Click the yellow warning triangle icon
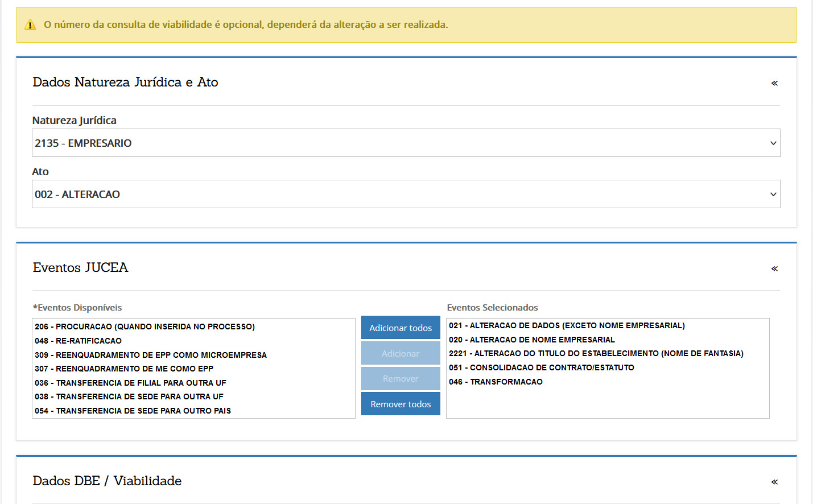This screenshot has width=813, height=504. point(30,25)
